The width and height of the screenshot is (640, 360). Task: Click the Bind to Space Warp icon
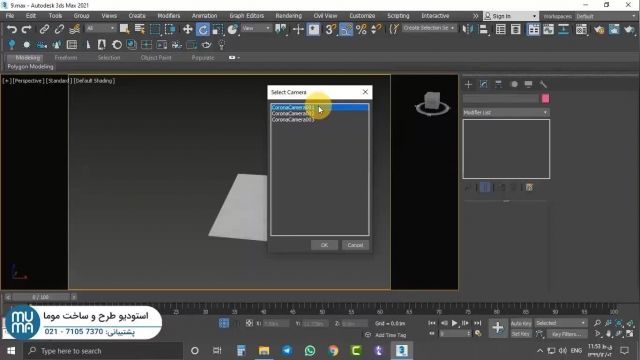(x=74, y=29)
